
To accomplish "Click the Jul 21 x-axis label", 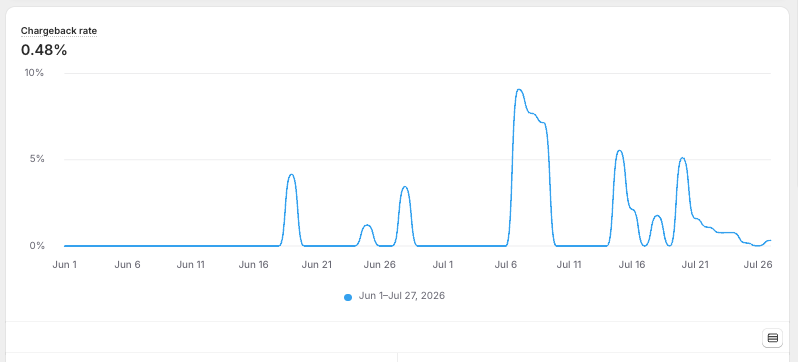I will tap(696, 265).
